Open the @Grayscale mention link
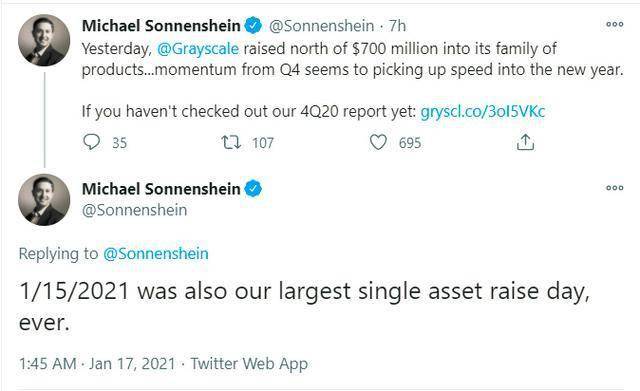This screenshot has height=391, width=640. [x=198, y=49]
